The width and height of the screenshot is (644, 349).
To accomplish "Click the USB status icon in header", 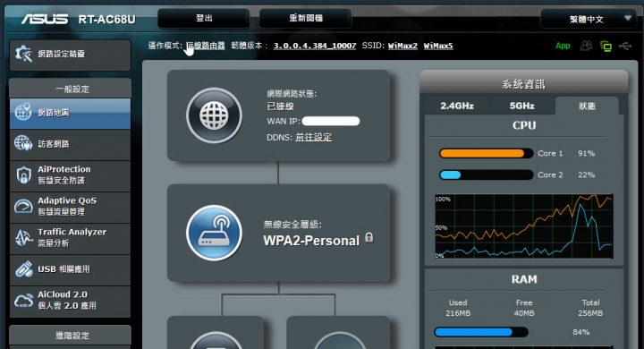I will tap(625, 46).
